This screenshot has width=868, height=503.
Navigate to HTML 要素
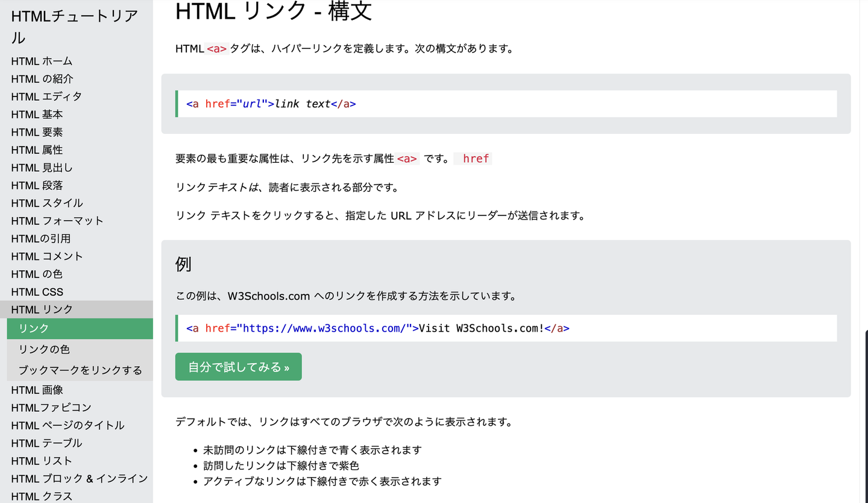[37, 132]
